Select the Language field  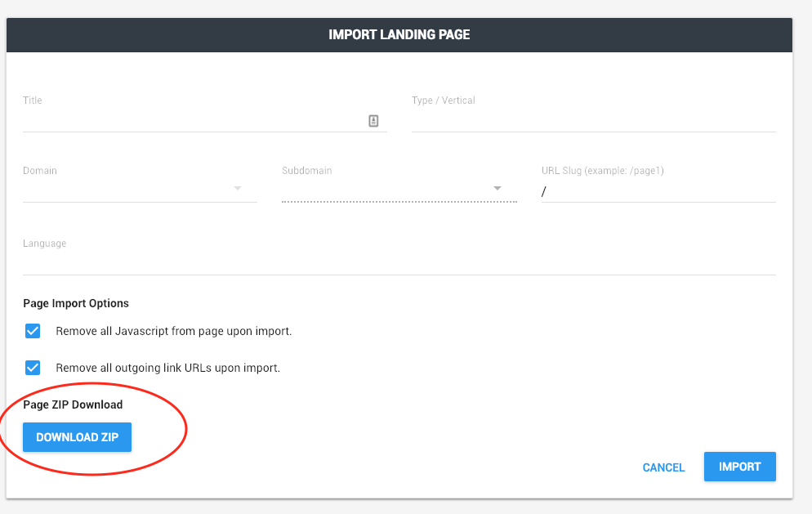pyautogui.click(x=399, y=263)
